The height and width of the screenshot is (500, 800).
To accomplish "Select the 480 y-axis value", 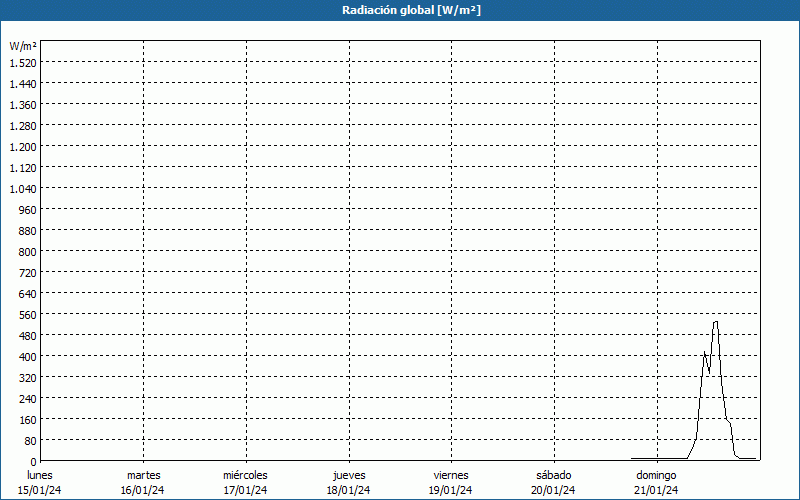I will pos(29,336).
